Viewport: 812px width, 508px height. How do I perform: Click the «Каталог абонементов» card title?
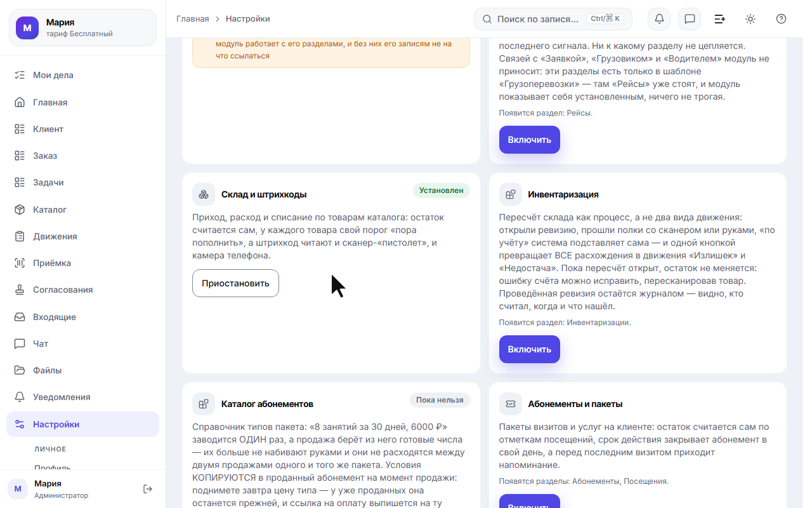[x=267, y=404]
